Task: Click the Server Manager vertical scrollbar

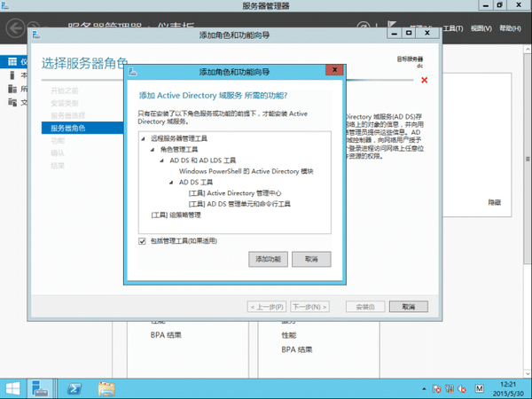Action: coord(528,159)
